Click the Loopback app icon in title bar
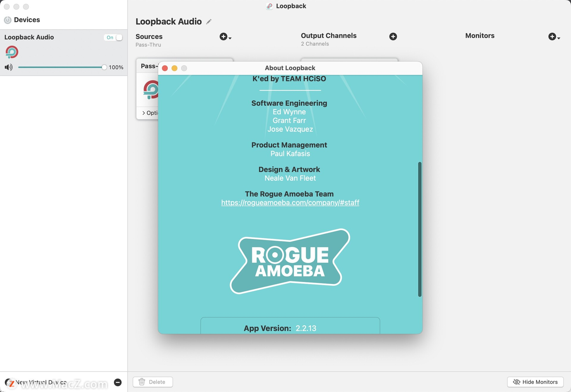 pos(269,6)
